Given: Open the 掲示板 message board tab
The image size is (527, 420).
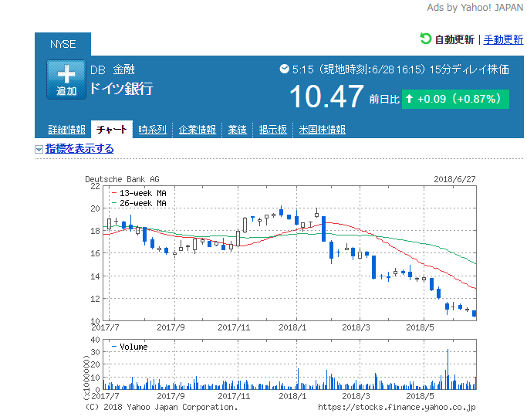Looking at the screenshot, I should (x=273, y=130).
